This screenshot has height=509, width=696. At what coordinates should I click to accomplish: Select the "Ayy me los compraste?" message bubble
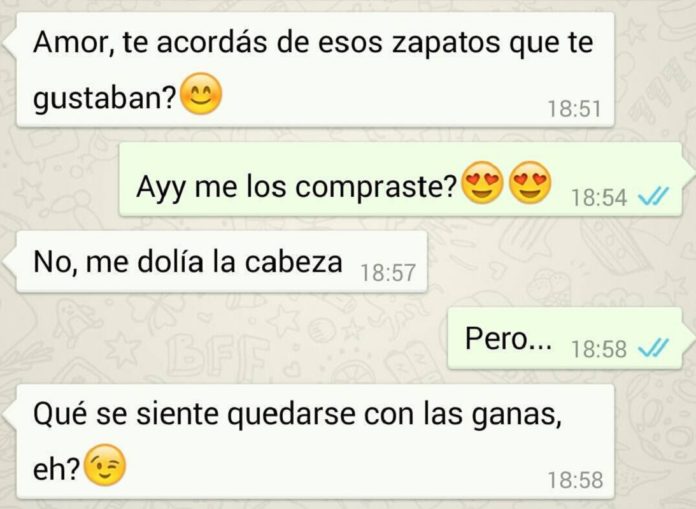pyautogui.click(x=400, y=179)
